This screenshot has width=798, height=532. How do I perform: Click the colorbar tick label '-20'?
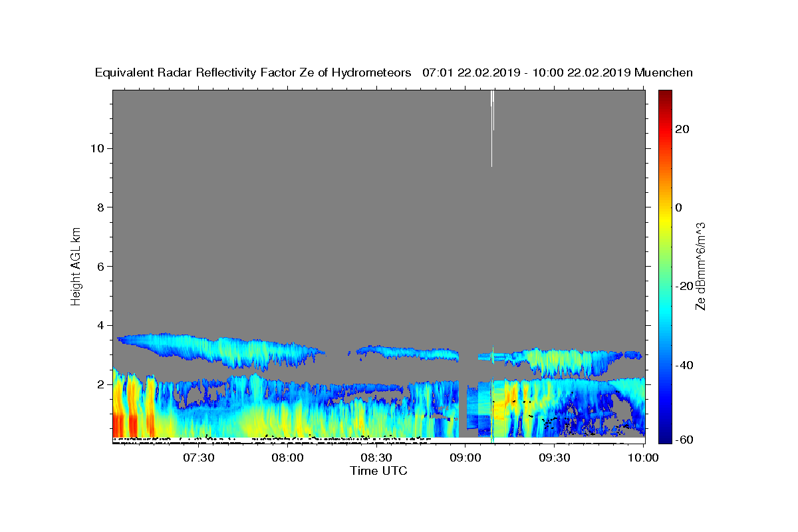click(684, 286)
